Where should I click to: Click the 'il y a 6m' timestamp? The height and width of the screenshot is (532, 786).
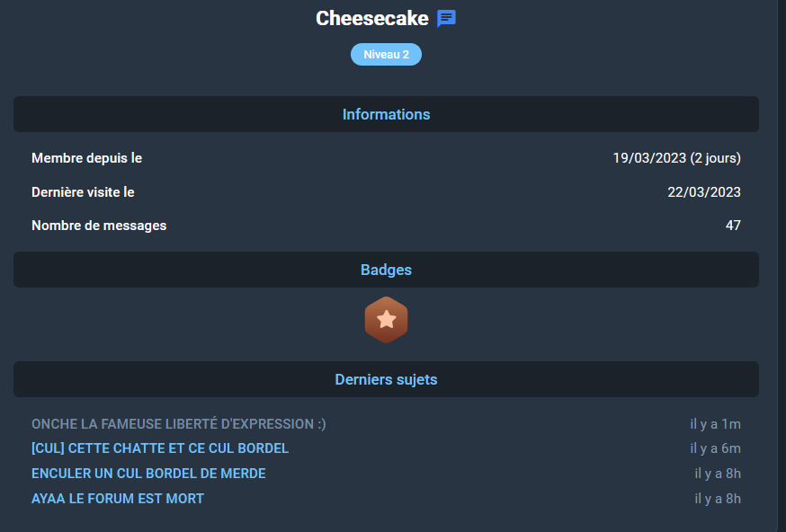click(715, 448)
